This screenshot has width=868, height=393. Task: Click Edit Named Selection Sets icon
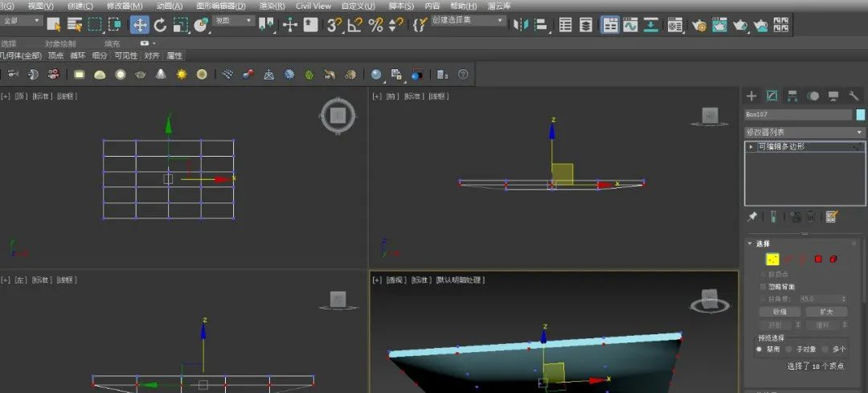tap(420, 24)
